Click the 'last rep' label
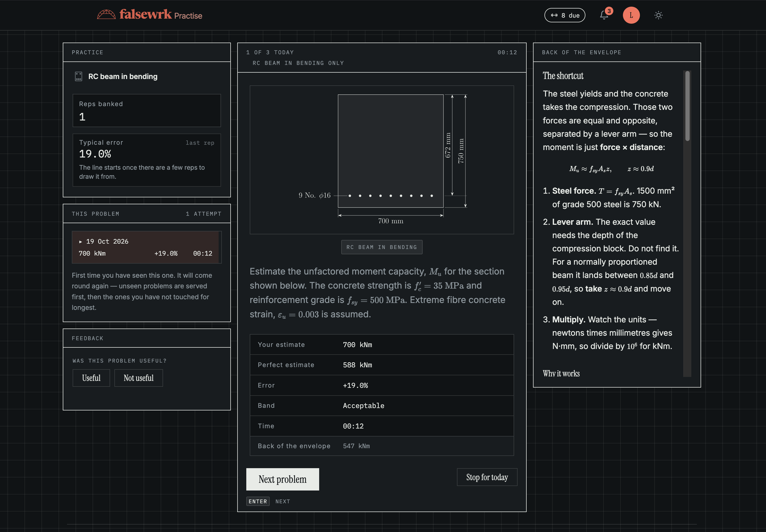 [200, 143]
